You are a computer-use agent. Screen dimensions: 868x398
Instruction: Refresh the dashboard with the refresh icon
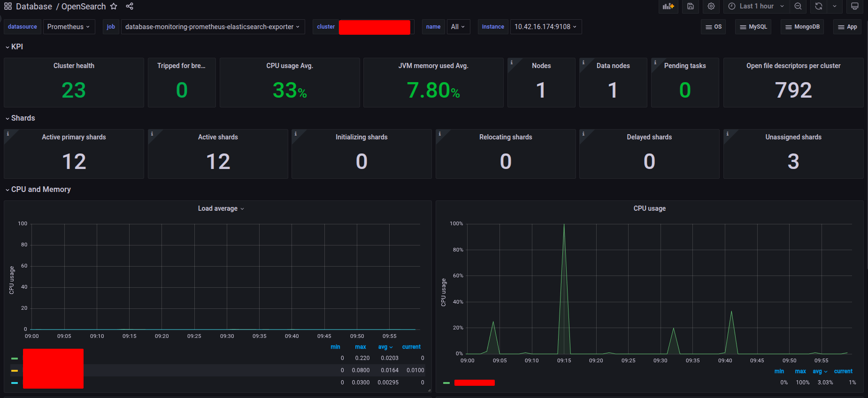point(819,6)
